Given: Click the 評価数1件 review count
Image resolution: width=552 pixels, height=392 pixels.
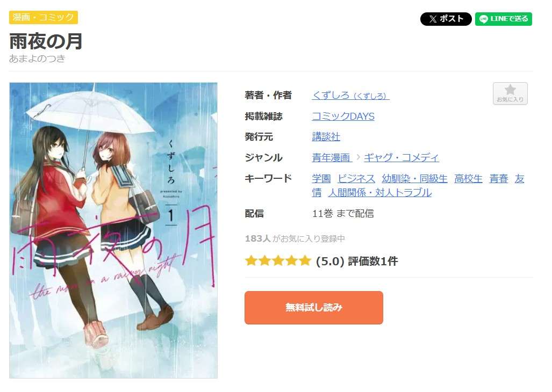Looking at the screenshot, I should pos(373,261).
